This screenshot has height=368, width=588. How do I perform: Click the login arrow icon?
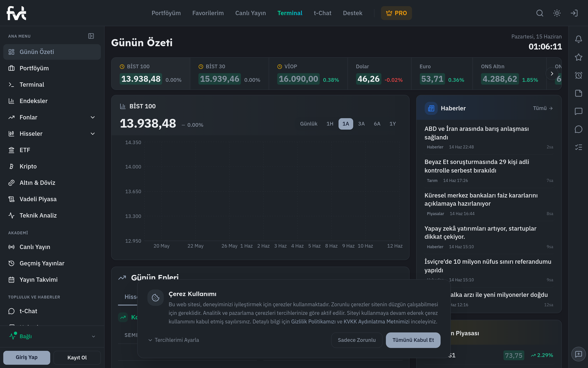coord(574,13)
